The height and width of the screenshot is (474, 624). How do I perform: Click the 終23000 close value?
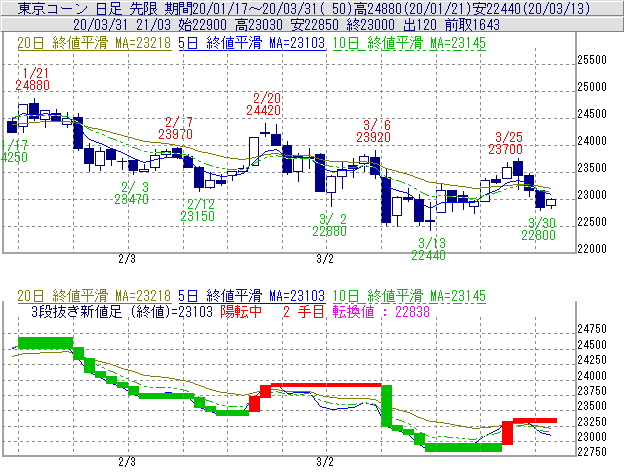click(370, 25)
